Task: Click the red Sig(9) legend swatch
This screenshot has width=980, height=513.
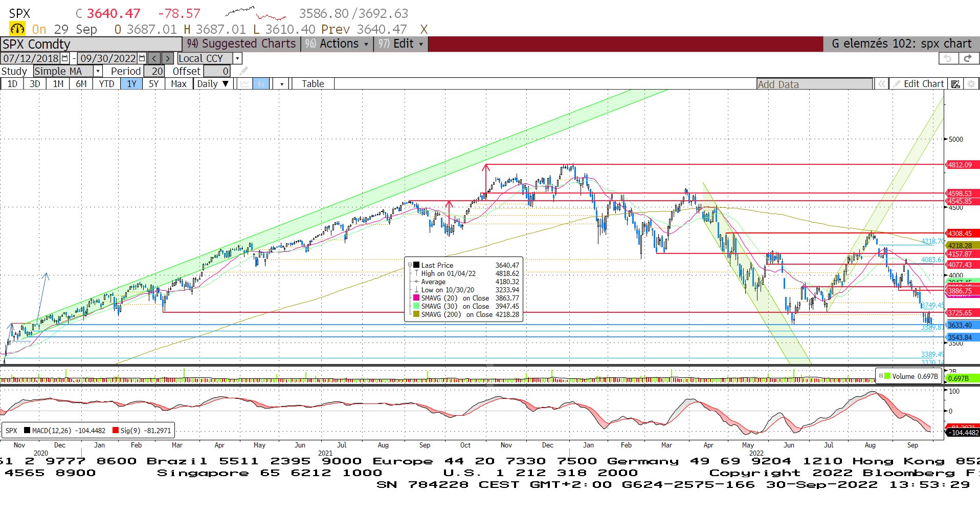Action: (x=116, y=431)
